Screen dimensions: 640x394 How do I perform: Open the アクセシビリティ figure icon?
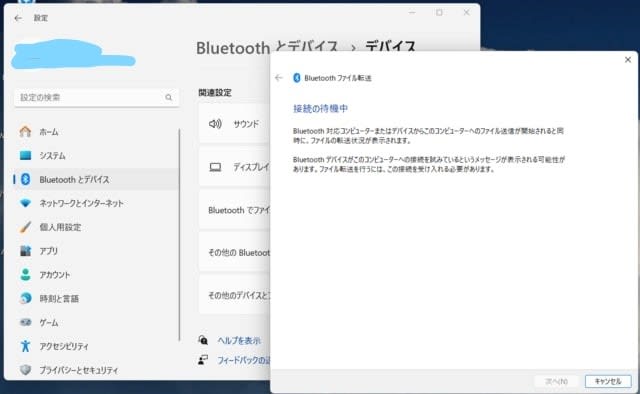point(25,346)
